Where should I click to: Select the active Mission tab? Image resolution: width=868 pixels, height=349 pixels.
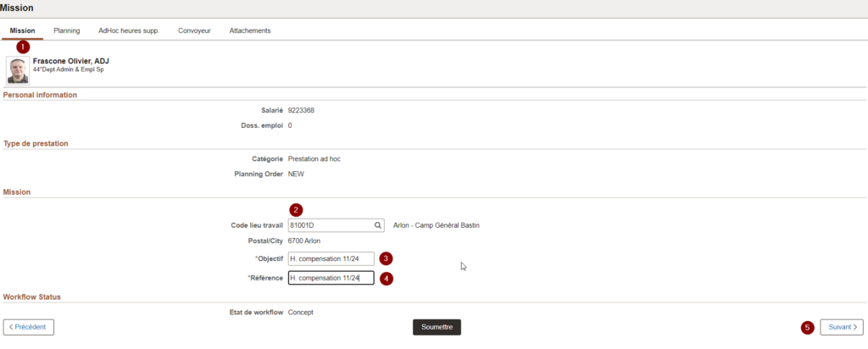point(22,30)
